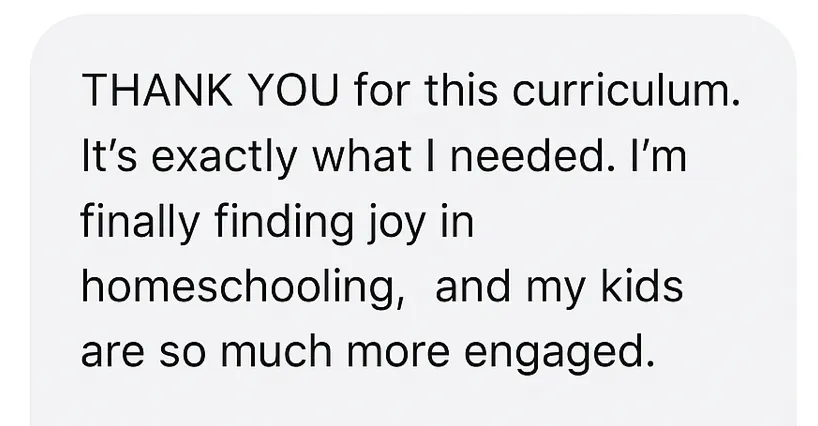The image size is (818, 426).
Task: Select the word "exactly" in the message
Action: [x=224, y=157]
